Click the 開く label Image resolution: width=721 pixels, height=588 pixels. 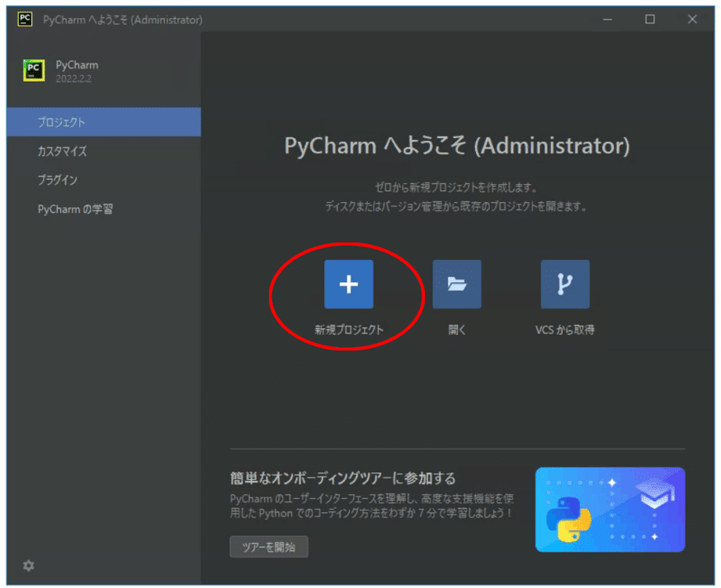coord(456,330)
